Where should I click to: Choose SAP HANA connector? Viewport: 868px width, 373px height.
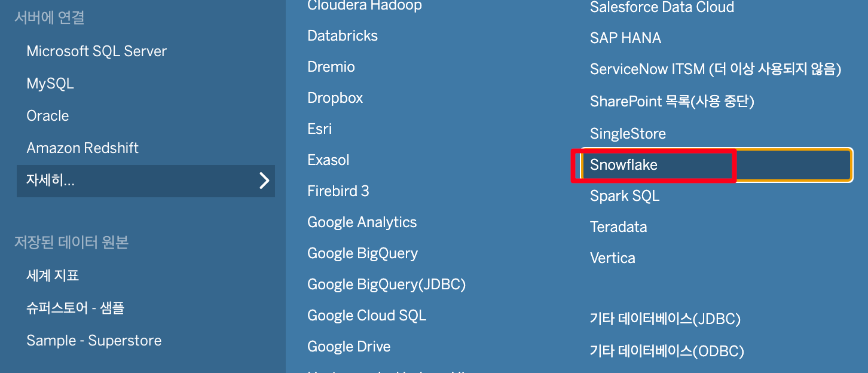(625, 38)
